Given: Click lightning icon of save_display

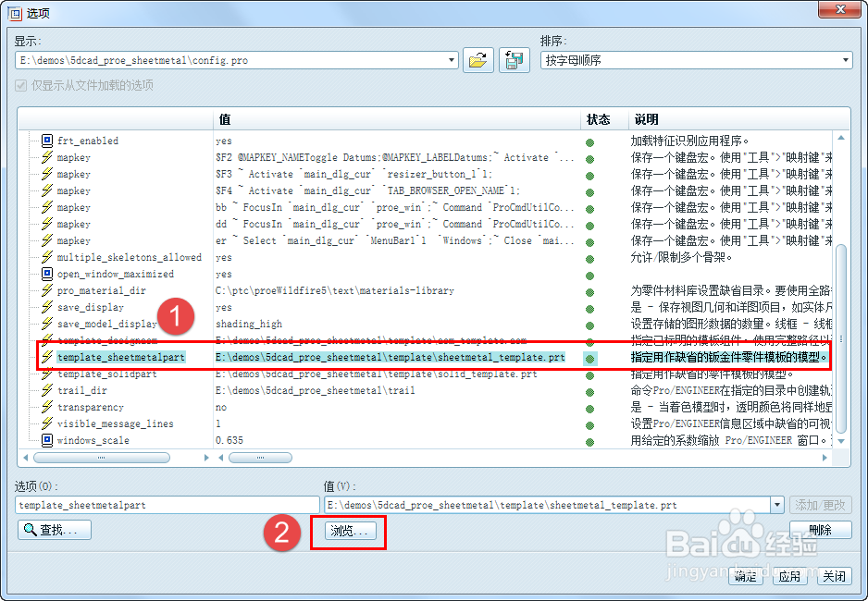Looking at the screenshot, I should point(47,307).
